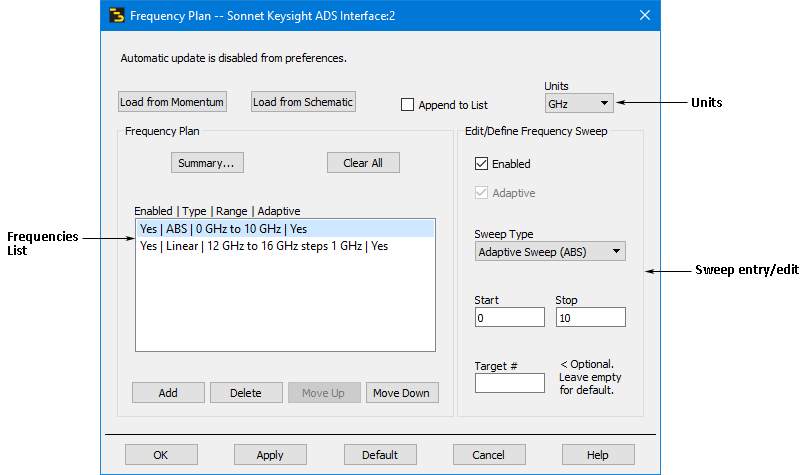The width and height of the screenshot is (805, 475).
Task: Click the Start frequency field
Action: click(509, 317)
